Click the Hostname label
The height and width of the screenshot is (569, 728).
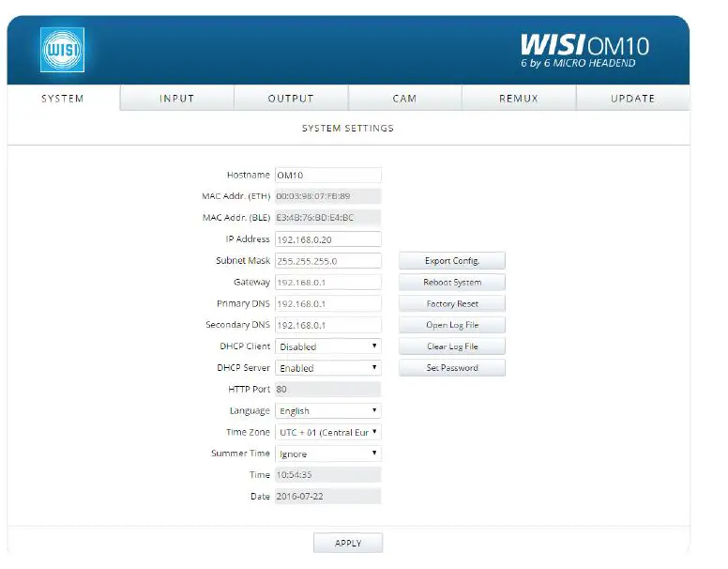pyautogui.click(x=249, y=175)
